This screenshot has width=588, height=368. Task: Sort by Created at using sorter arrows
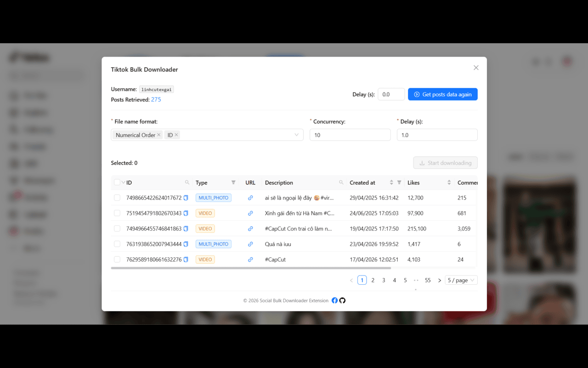[391, 183]
